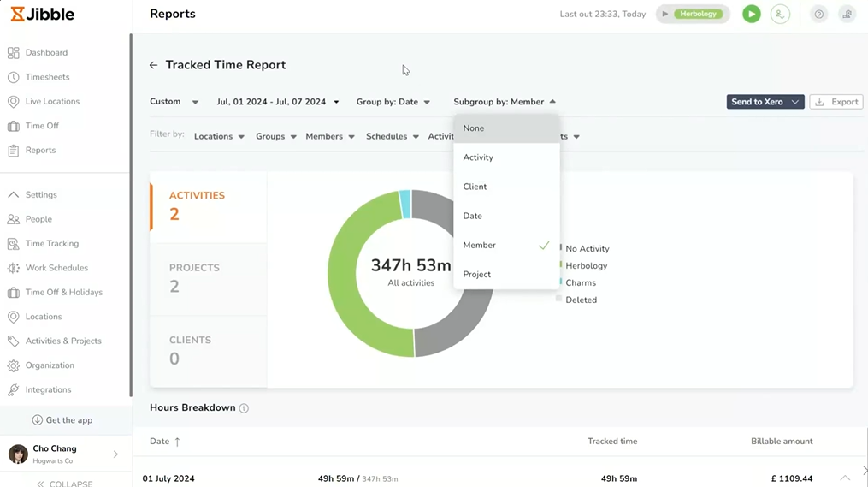Expand the Locations filter

(219, 136)
